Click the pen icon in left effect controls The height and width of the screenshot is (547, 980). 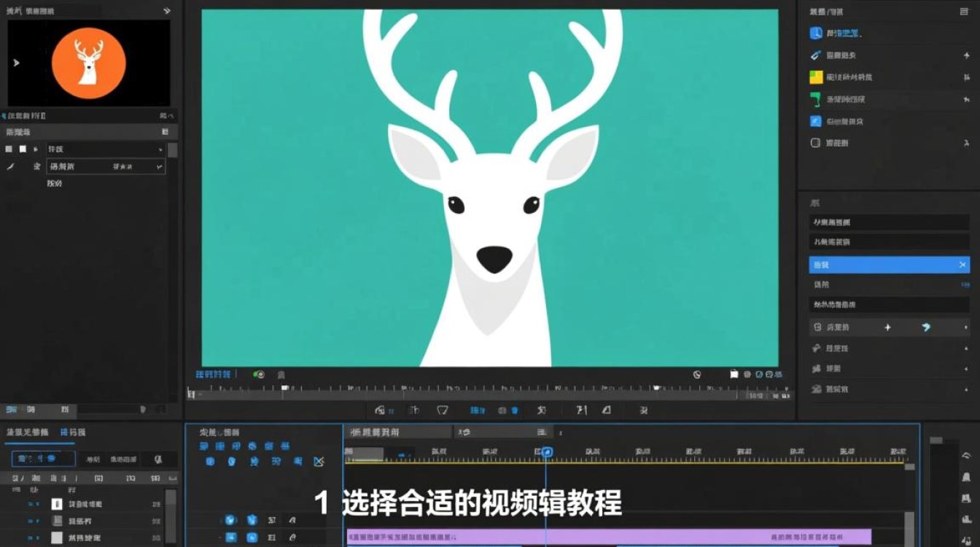(x=10, y=166)
